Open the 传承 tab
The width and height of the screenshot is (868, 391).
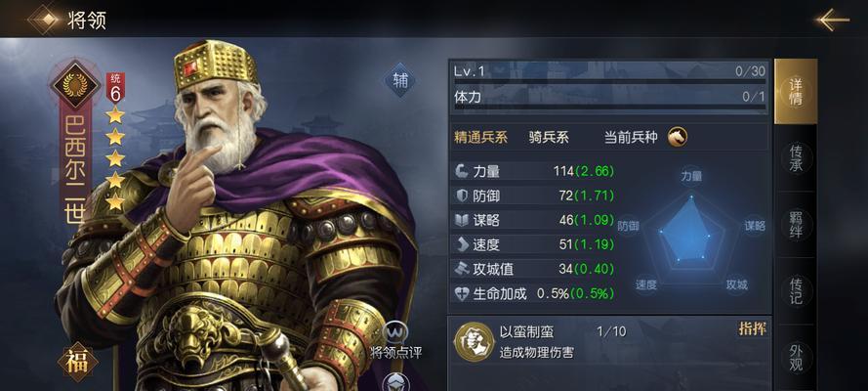tap(796, 157)
